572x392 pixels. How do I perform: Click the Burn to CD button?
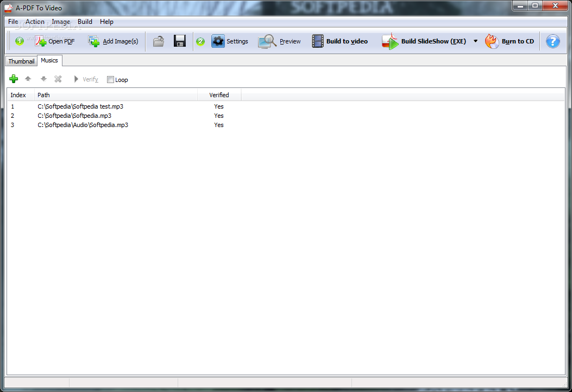click(x=509, y=41)
